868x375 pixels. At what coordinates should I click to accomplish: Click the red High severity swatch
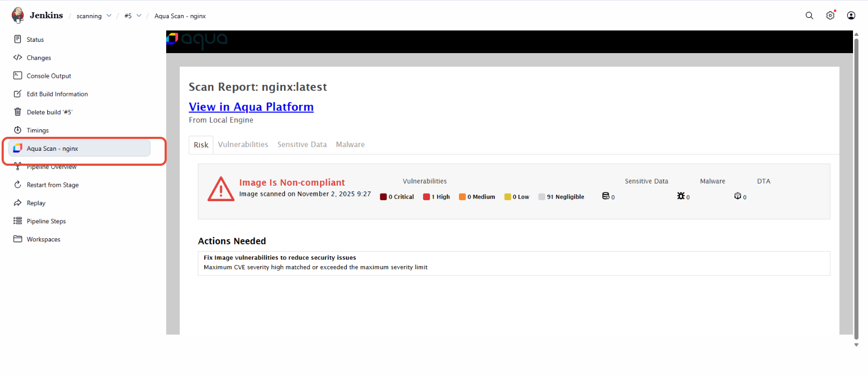pos(426,197)
